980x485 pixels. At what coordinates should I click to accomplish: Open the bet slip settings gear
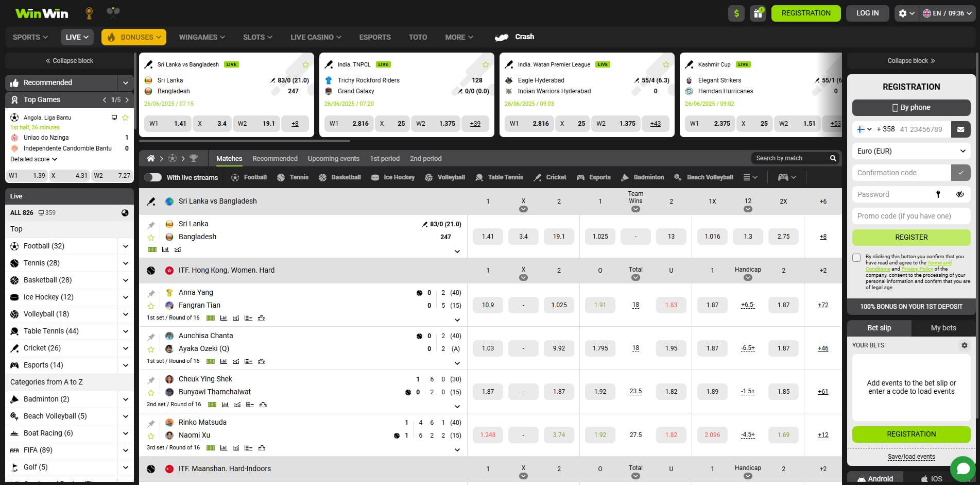coord(965,345)
